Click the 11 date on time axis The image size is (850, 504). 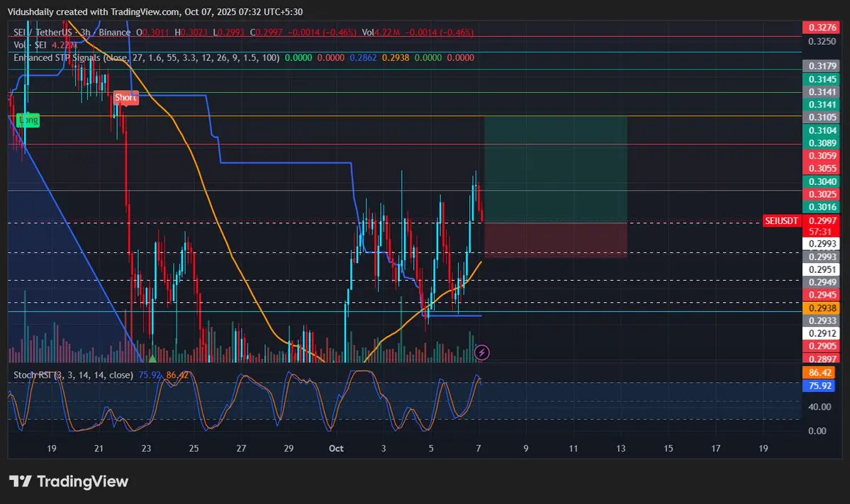(573, 448)
